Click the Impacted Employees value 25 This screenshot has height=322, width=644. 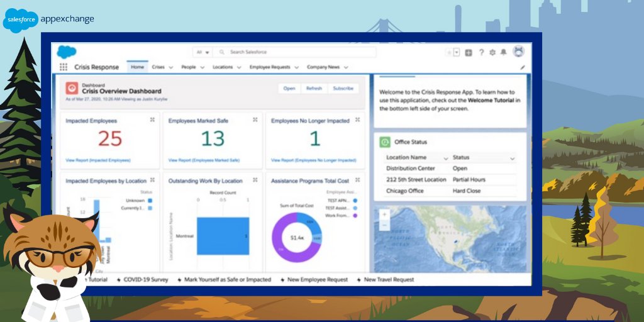click(110, 139)
